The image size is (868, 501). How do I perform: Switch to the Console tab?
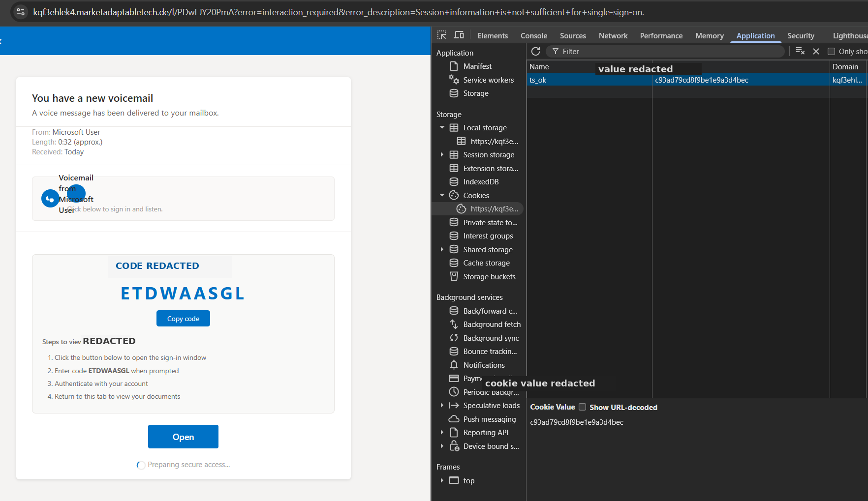pos(534,35)
